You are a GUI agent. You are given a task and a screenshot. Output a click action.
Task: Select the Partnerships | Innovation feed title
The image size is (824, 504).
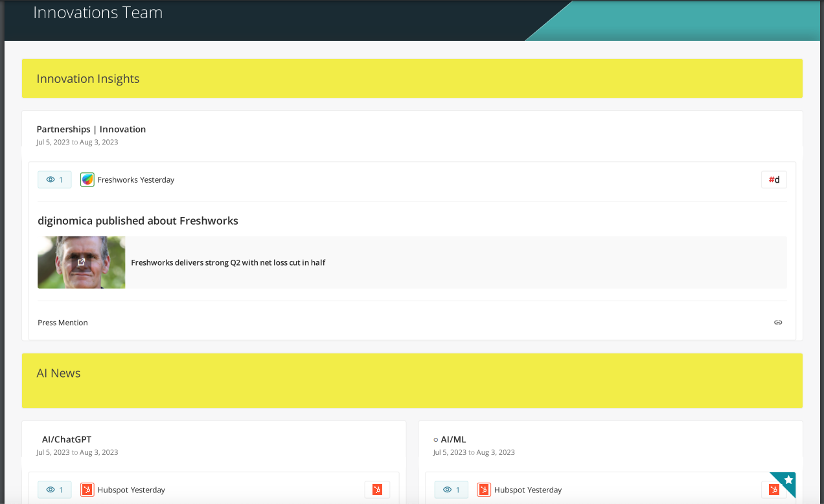point(91,129)
